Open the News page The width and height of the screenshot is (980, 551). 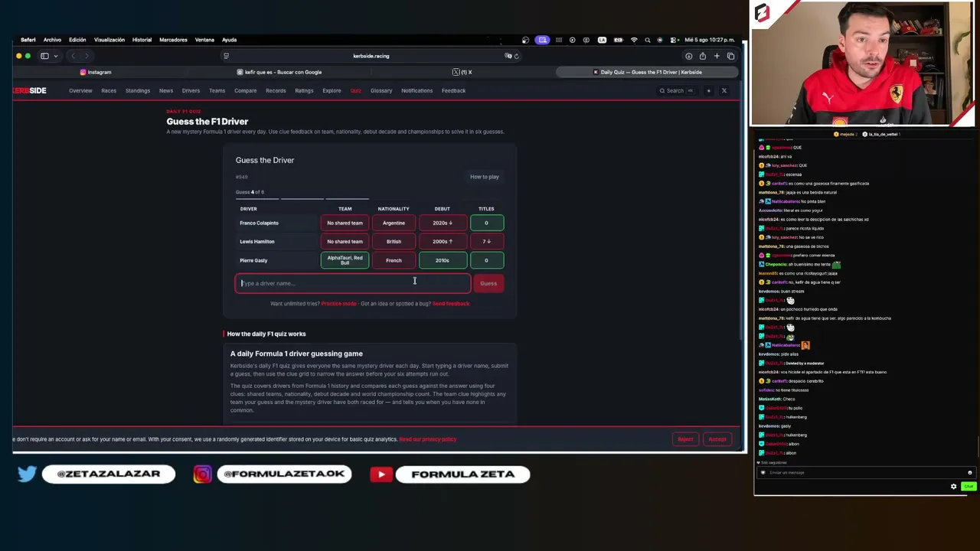pyautogui.click(x=166, y=90)
